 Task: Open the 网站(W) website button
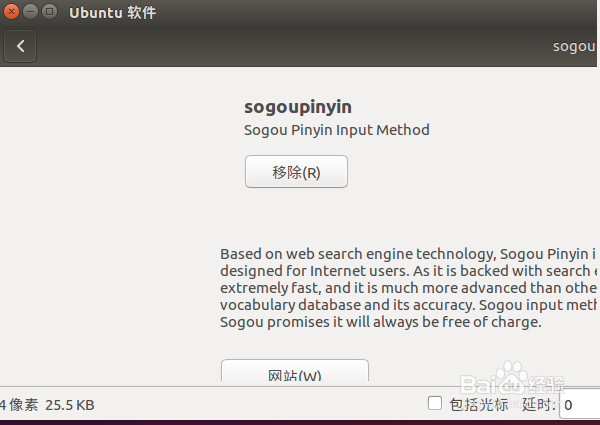click(x=295, y=375)
